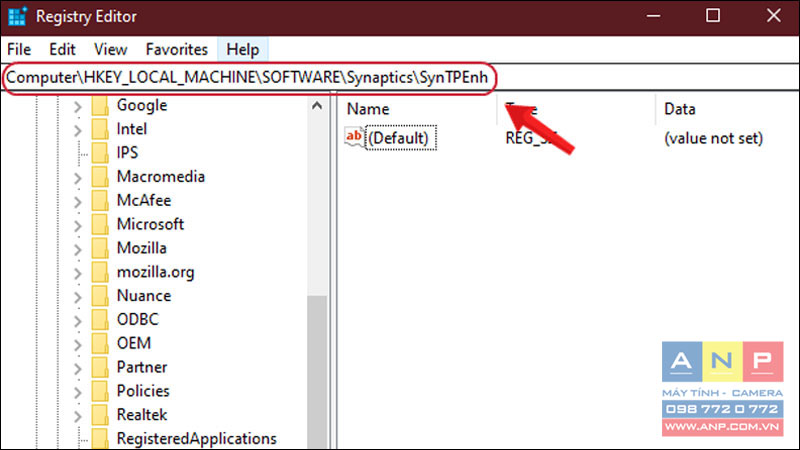Open the File menu

click(19, 49)
